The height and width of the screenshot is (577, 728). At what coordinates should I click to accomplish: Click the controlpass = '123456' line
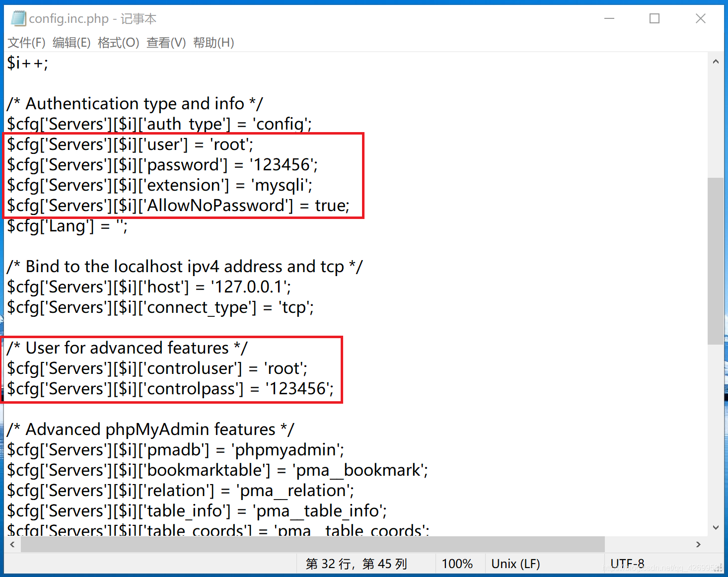170,389
